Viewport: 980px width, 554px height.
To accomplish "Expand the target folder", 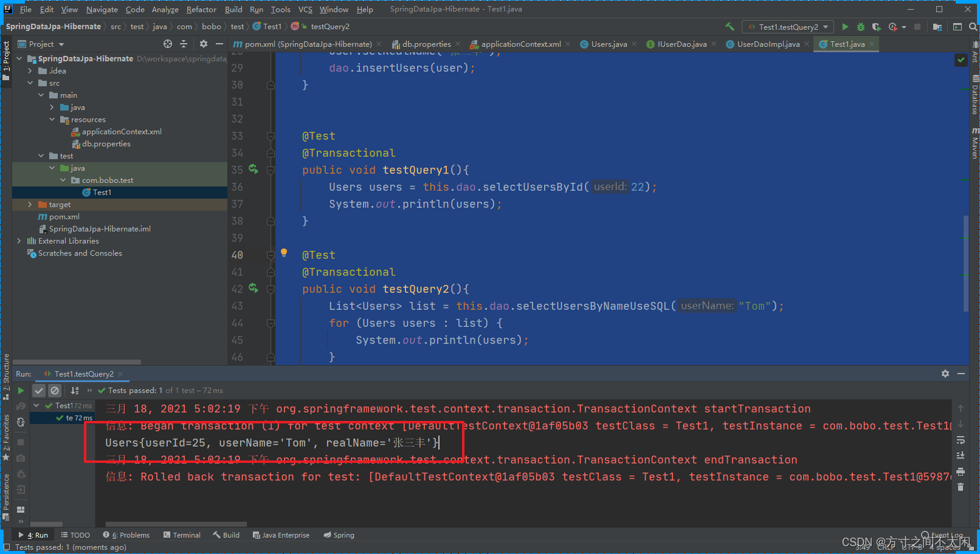I will coord(29,204).
